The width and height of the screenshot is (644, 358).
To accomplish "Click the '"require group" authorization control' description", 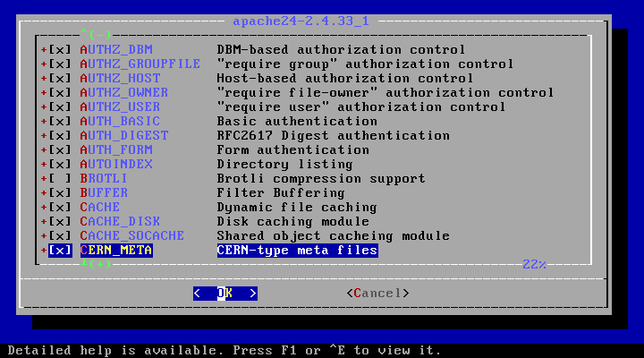I will point(365,64).
